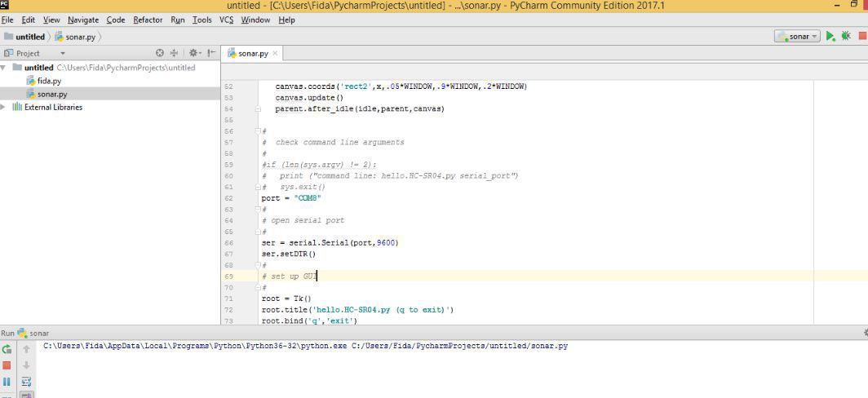Open Project panel gear settings
This screenshot has height=398, width=868.
click(194, 53)
